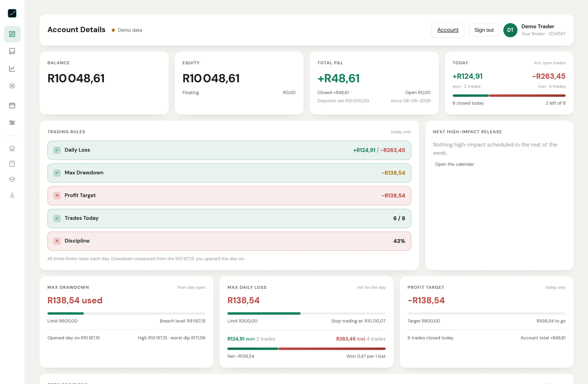Viewport: 588px width, 384px height.
Task: Click the Daily Loss rule row value
Action: click(x=379, y=150)
